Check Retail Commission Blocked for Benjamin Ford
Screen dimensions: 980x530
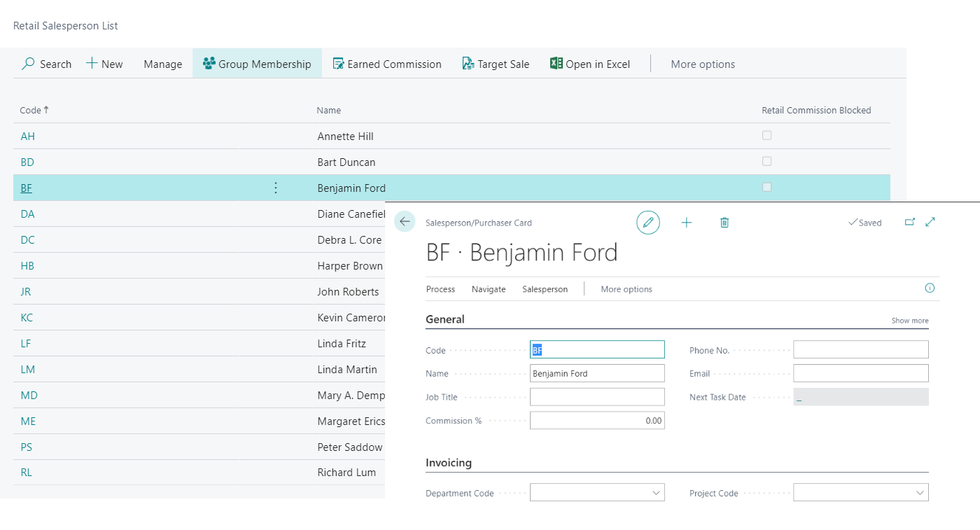pyautogui.click(x=767, y=188)
